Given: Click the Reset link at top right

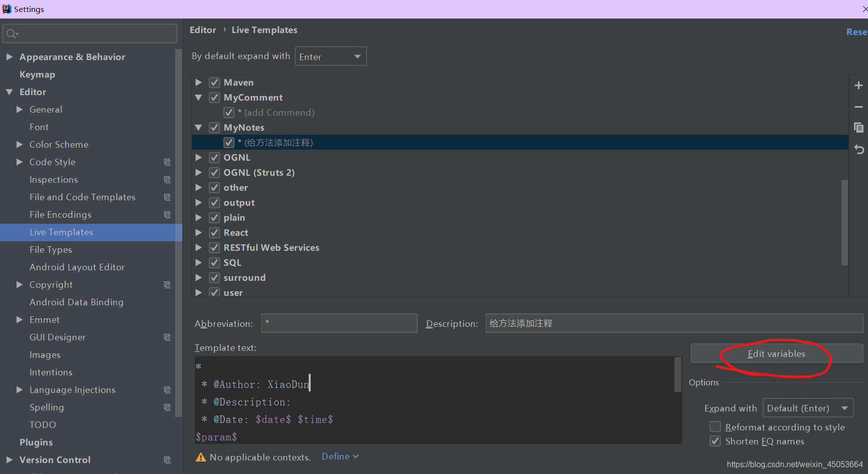Looking at the screenshot, I should coord(856,32).
